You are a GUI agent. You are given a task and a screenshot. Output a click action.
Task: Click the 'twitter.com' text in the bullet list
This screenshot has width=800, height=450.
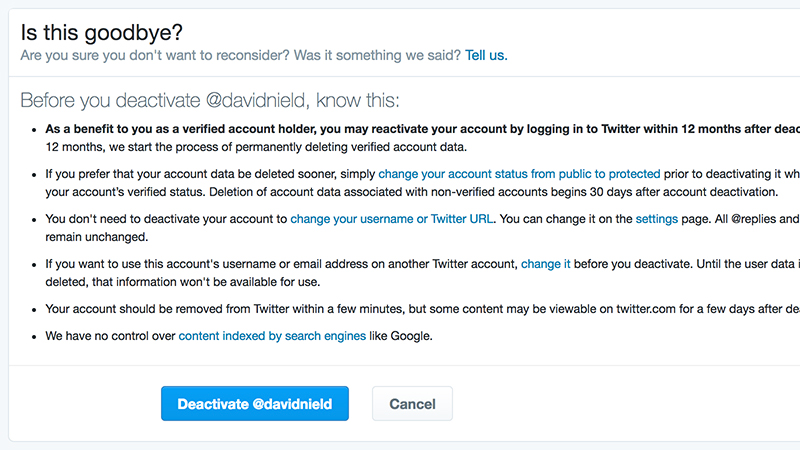coord(646,309)
